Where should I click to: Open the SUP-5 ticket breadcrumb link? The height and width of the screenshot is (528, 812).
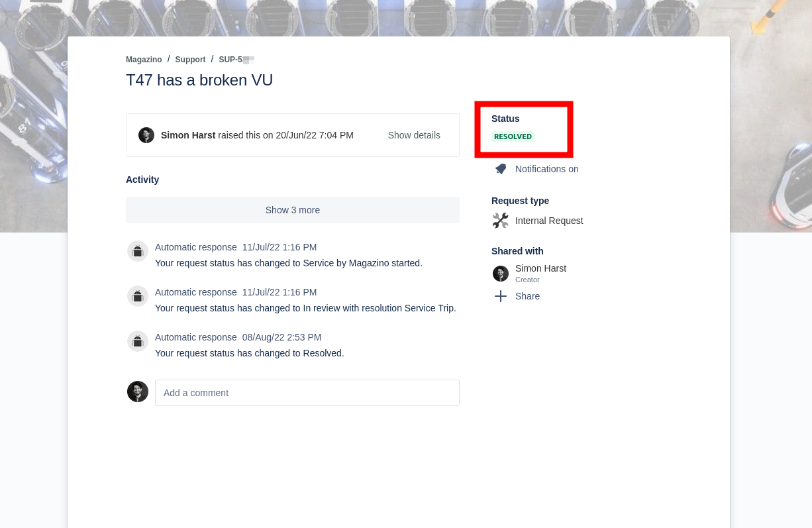[x=235, y=60]
